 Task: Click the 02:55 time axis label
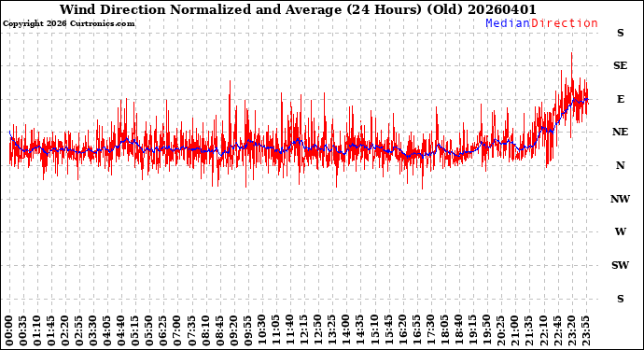coord(78,330)
